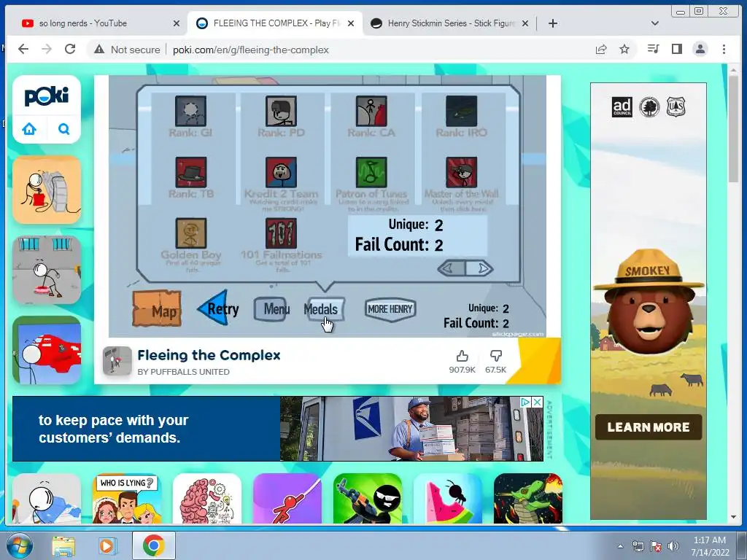Expand the tab search chevron
This screenshot has width=747, height=560.
tap(654, 23)
